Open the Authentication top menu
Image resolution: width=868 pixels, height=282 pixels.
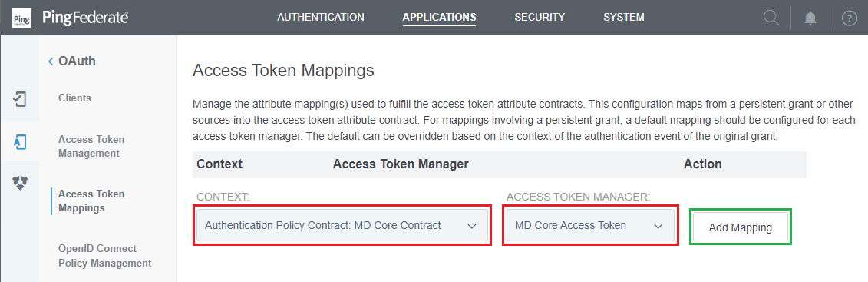[x=321, y=17]
